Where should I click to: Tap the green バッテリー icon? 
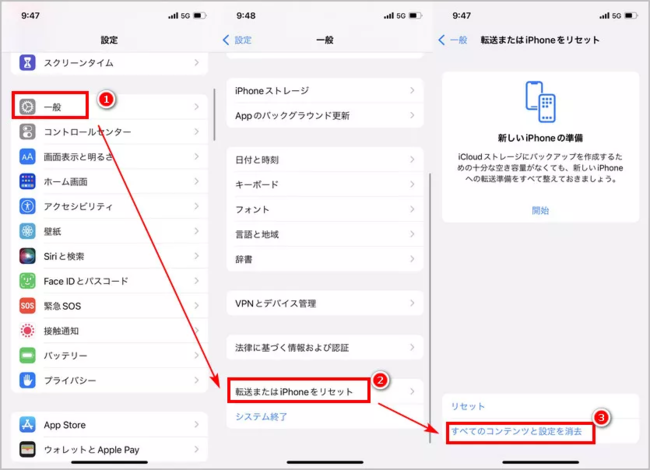(x=27, y=356)
